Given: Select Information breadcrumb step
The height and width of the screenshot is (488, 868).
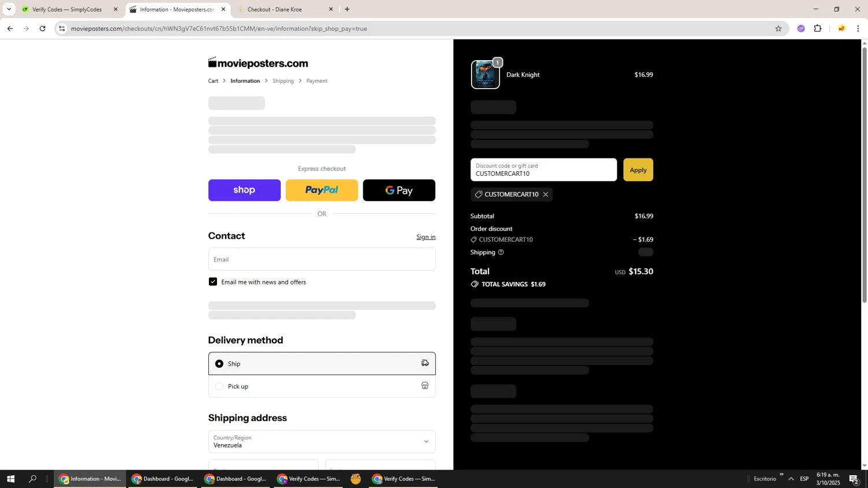Looking at the screenshot, I should click(245, 81).
